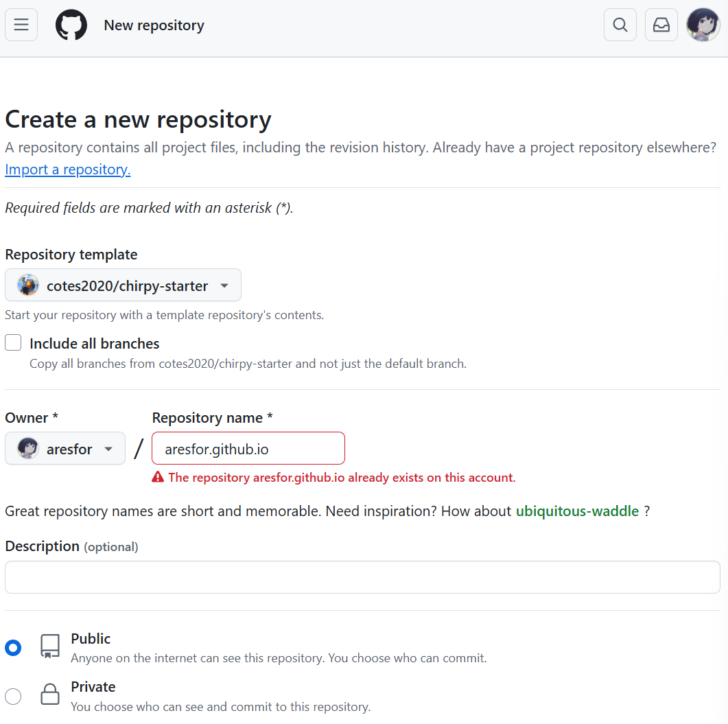Click Anyone on the internet description
Screen dimensions: 728x724
click(x=279, y=658)
